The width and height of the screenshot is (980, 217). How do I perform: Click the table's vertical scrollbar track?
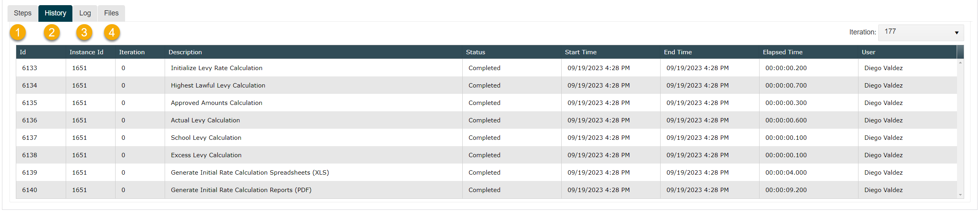[960, 129]
